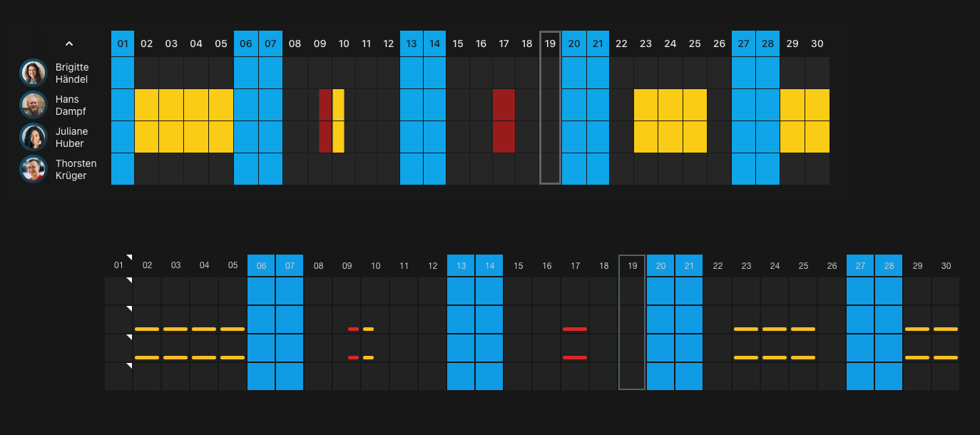Toggle the highlighted day 19 header cell
This screenshot has width=980, height=435.
click(550, 43)
